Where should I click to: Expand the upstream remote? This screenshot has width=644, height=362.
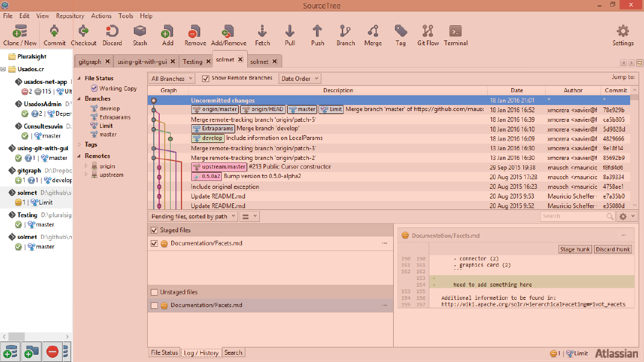tap(86, 174)
